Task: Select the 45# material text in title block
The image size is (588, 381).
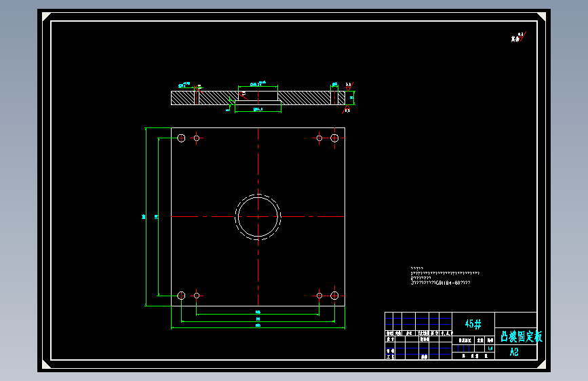Action: tap(473, 323)
